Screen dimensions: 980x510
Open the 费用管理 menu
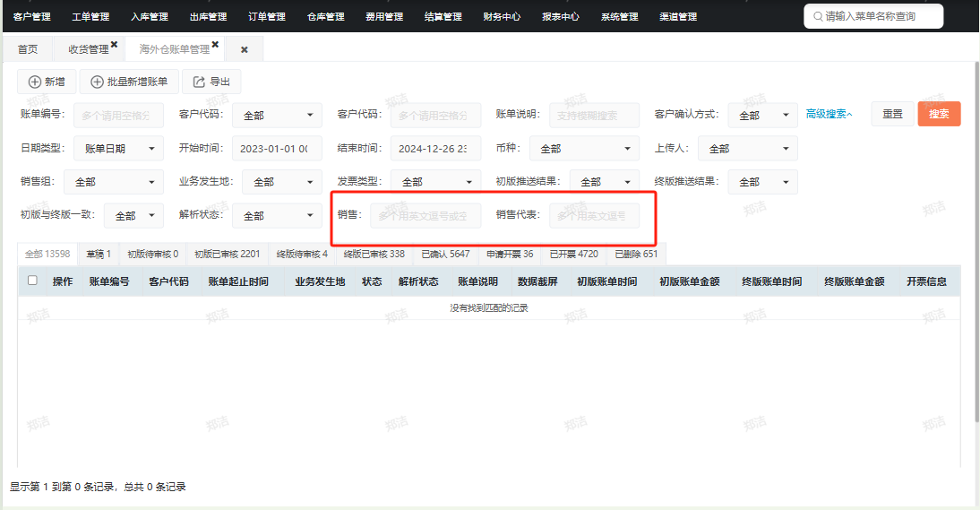point(384,16)
